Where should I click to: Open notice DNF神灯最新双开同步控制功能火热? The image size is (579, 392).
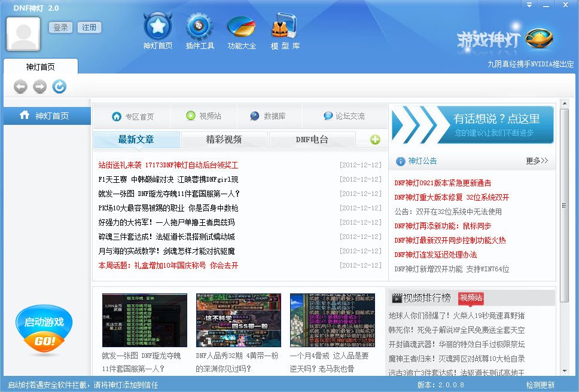coord(450,240)
